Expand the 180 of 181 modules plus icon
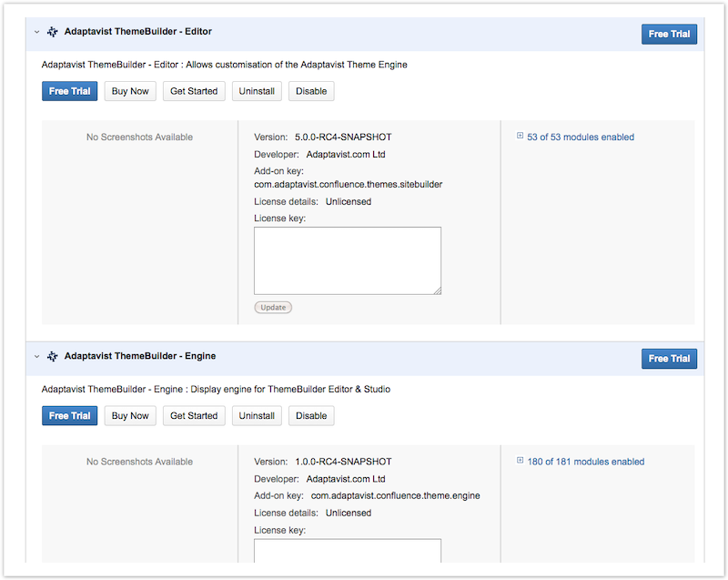Viewport: 728px width, 580px height. coord(520,460)
